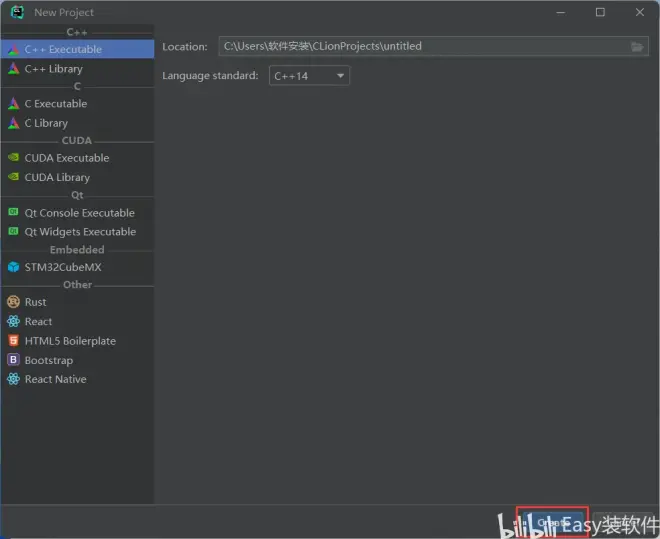Screen dimensions: 660x539
Task: Choose the C Library project type
Action: (77, 123)
